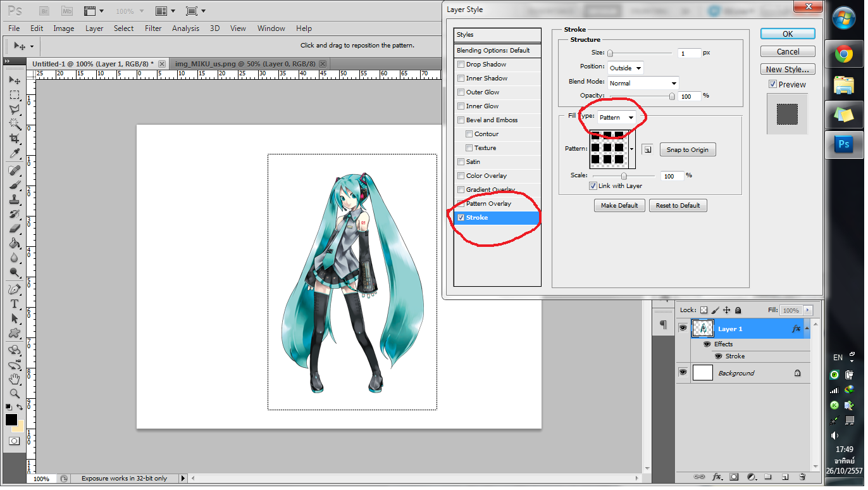Click Cancel in the Layer Style dialog
This screenshot has width=868, height=490.
[x=788, y=52]
